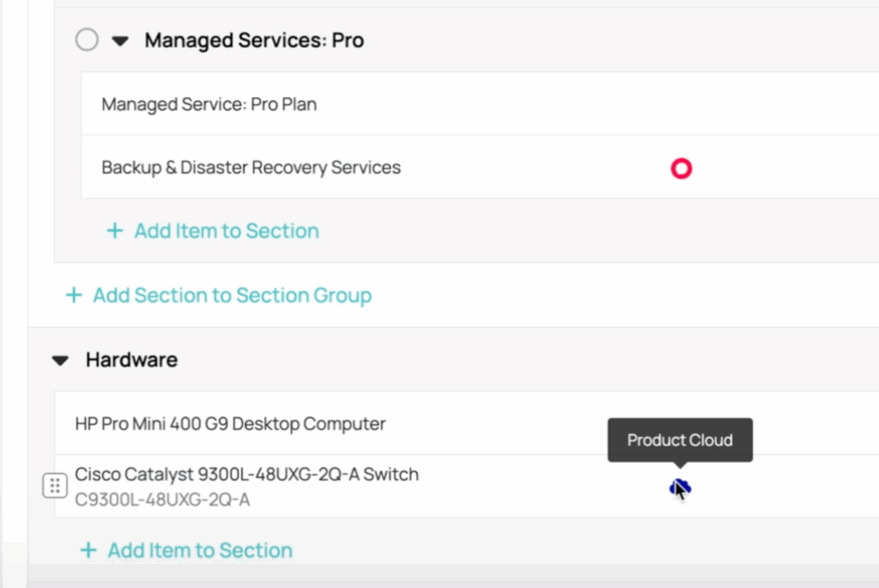Click plus icon under Managed Services: Pro items
The image size is (879, 588).
tap(114, 231)
